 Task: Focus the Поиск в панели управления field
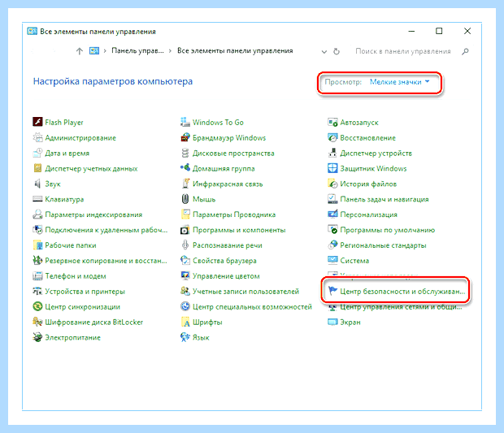click(403, 51)
